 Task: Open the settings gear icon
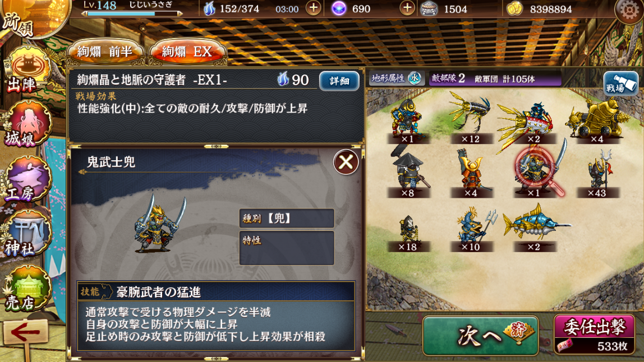point(628,11)
